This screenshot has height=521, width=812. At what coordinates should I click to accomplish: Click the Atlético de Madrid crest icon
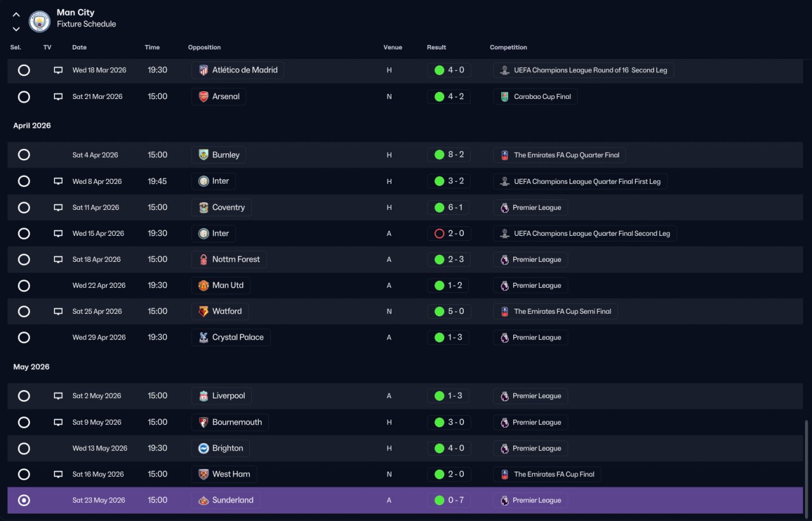coord(203,70)
